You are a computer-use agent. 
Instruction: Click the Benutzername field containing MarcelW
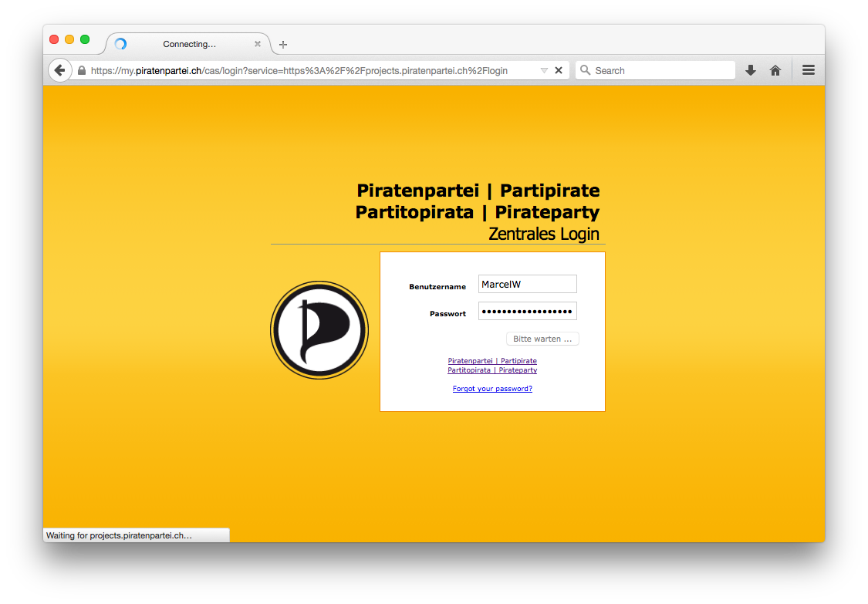[527, 284]
